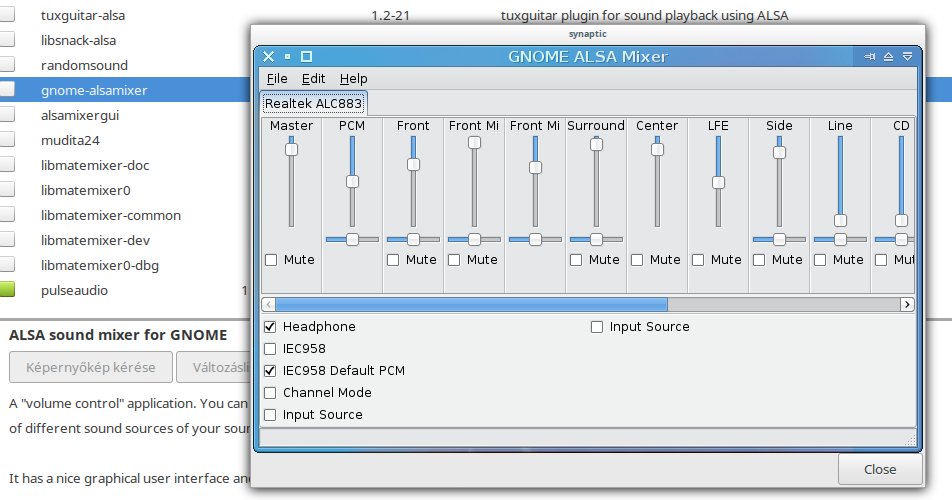Click the scrollbar right arrow in mixer

(907, 305)
